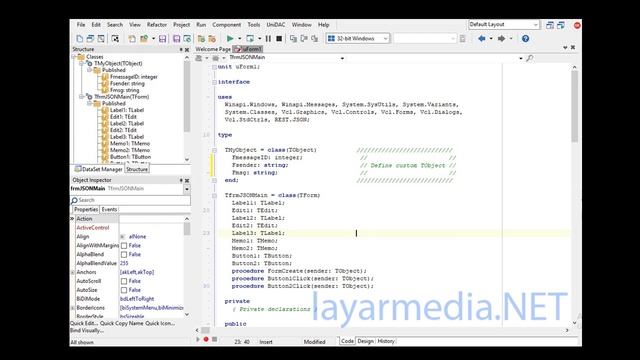Collapse the Classes tree node
This screenshot has width=640, height=360.
(x=74, y=57)
